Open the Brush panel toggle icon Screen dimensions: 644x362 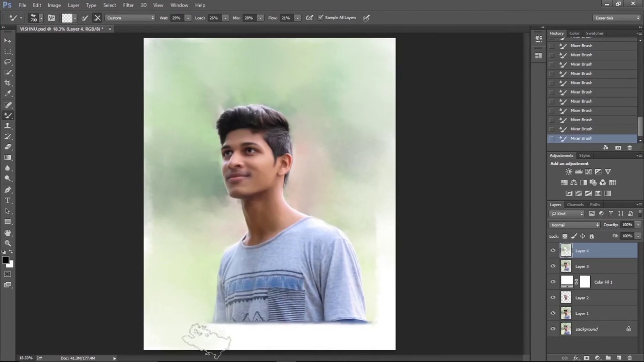[51, 18]
